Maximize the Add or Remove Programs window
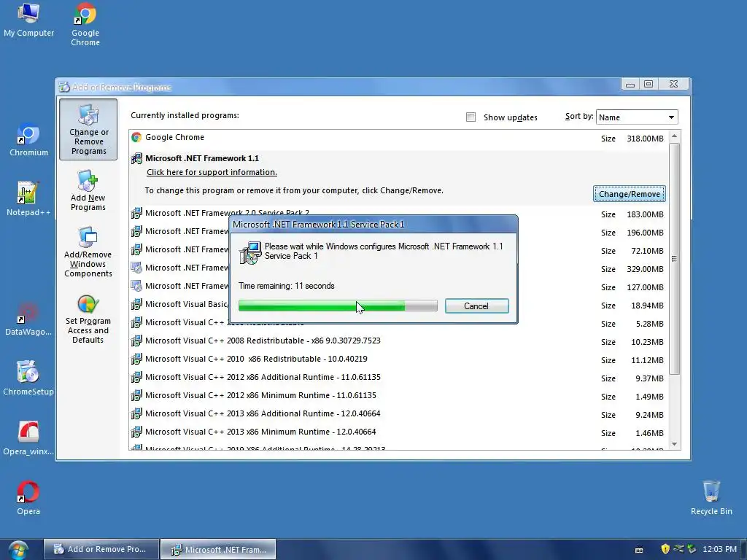This screenshot has height=560, width=747. coord(649,85)
